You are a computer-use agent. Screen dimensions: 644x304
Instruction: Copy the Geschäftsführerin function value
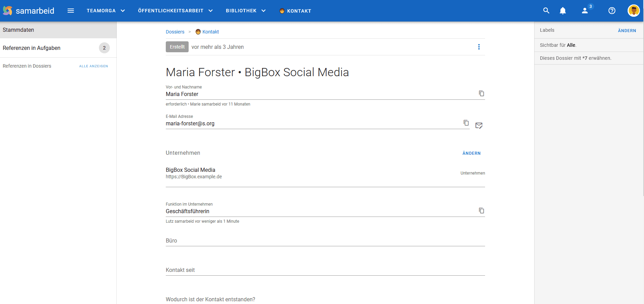(481, 211)
